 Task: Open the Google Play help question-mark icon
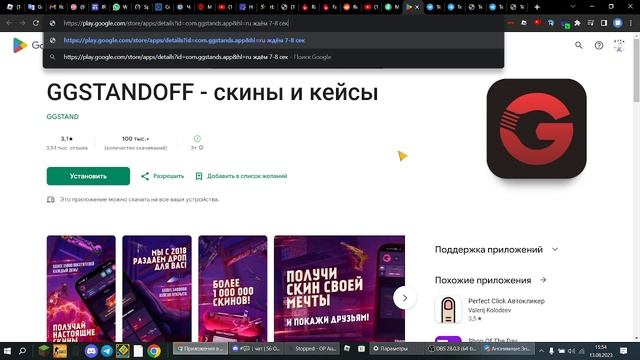pos(599,45)
